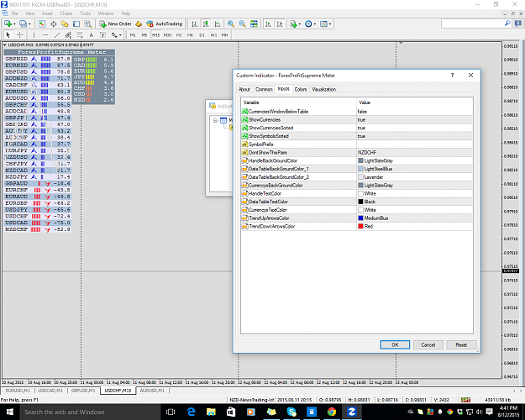Open the Charts menu
The height and width of the screenshot is (420, 525).
tap(66, 13)
